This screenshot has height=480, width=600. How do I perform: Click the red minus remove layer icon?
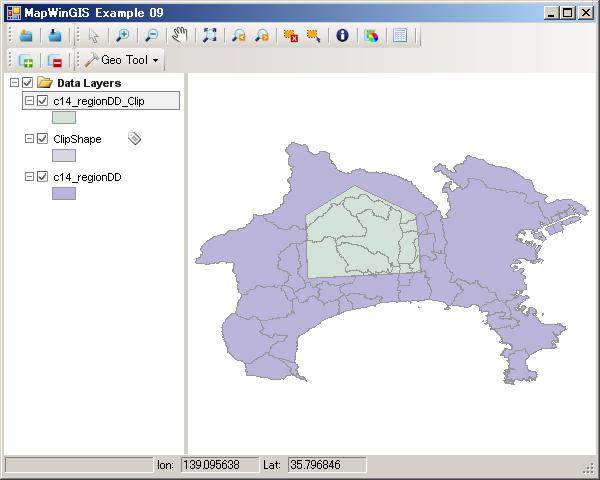coord(54,61)
